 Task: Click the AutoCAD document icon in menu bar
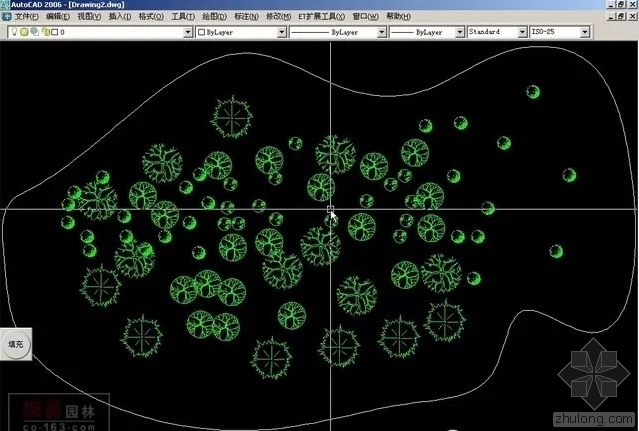point(6,17)
